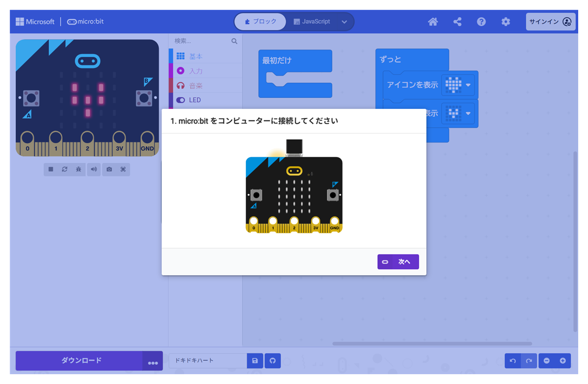Click pin 0 on the simulator
Image resolution: width=588 pixels, height=384 pixels.
(27, 143)
